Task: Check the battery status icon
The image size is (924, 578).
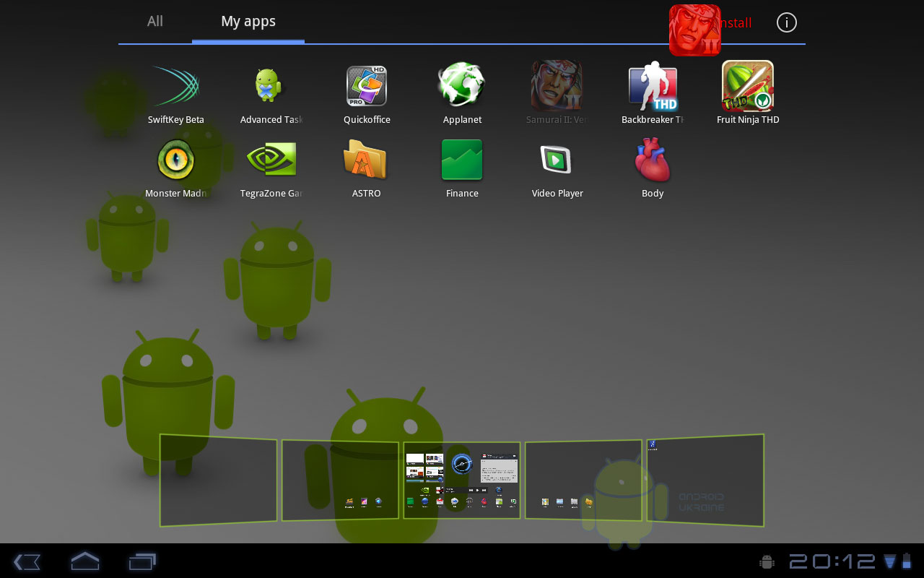Action: click(907, 561)
